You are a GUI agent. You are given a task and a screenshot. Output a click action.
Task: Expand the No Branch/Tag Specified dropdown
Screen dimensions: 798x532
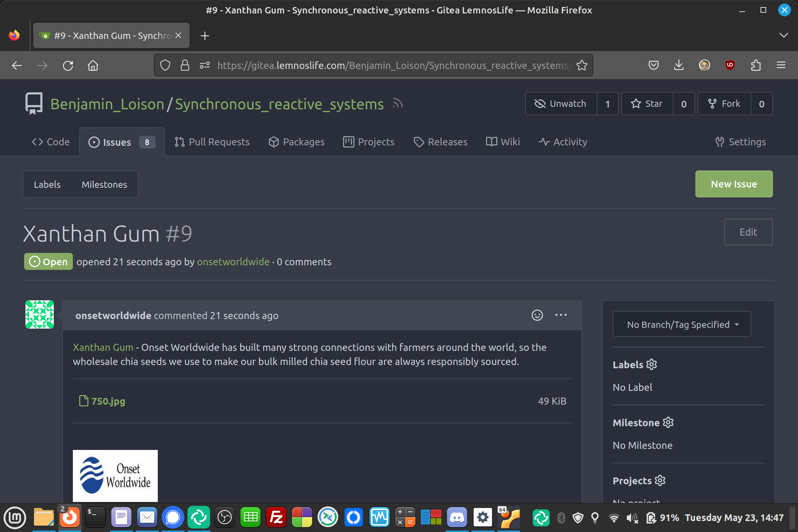pyautogui.click(x=682, y=324)
